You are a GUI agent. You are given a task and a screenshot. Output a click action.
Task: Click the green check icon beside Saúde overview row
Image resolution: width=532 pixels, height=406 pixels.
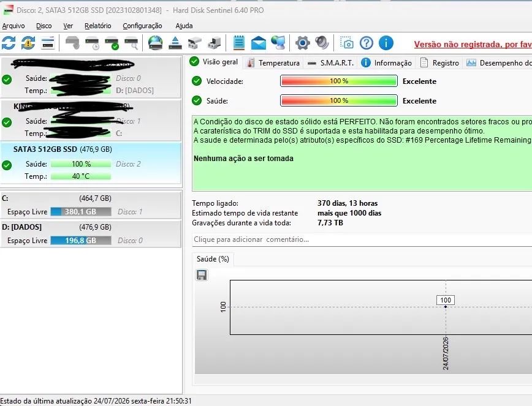(197, 100)
